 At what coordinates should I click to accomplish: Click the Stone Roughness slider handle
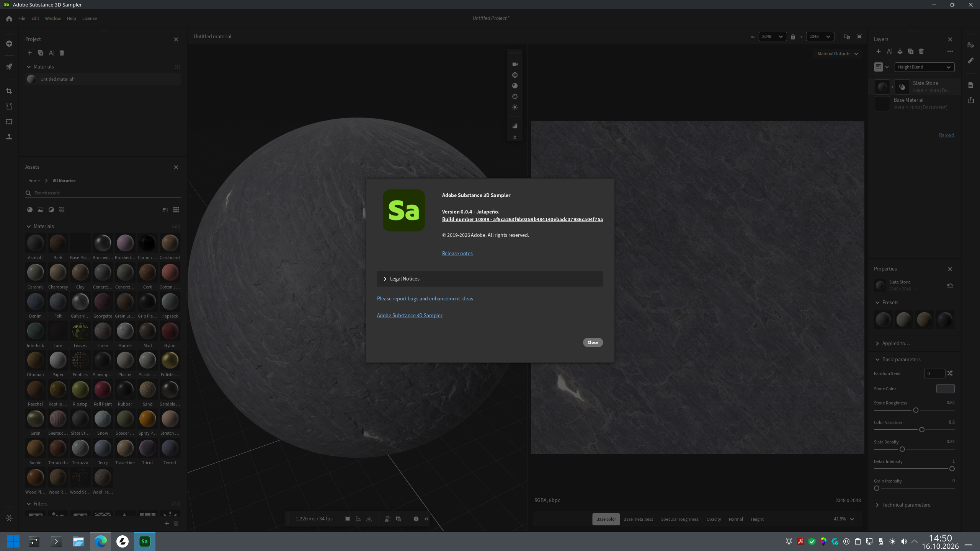tap(916, 410)
